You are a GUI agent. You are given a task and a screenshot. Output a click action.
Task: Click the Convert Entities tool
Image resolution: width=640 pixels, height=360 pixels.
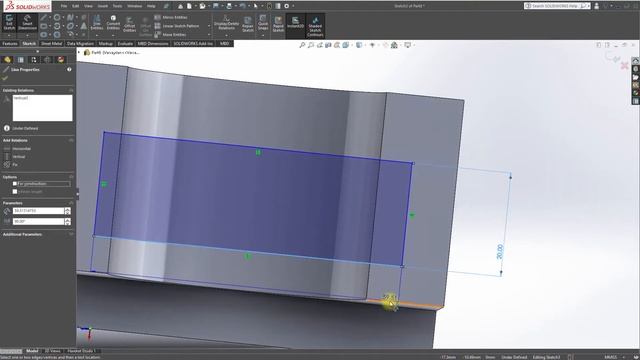click(x=113, y=22)
